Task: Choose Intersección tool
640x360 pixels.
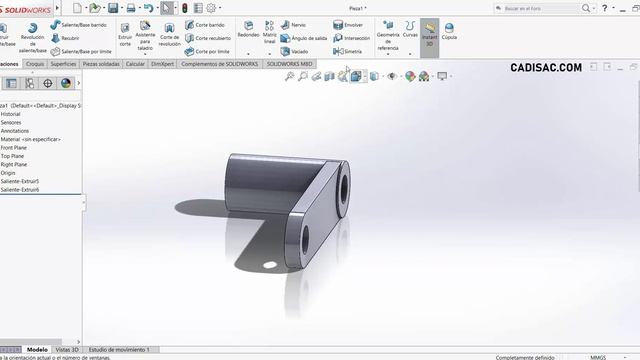Action: (351, 38)
